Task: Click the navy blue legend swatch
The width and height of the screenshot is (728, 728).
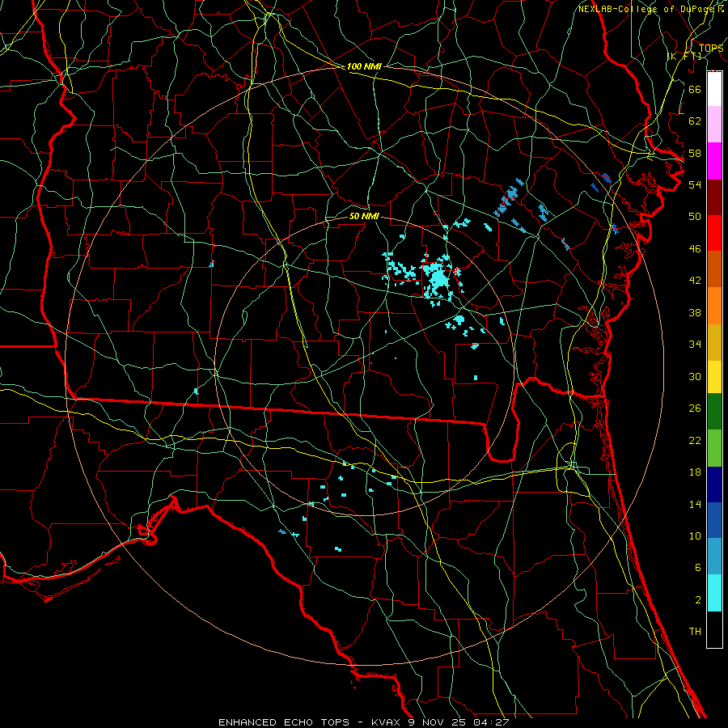Action: [714, 485]
